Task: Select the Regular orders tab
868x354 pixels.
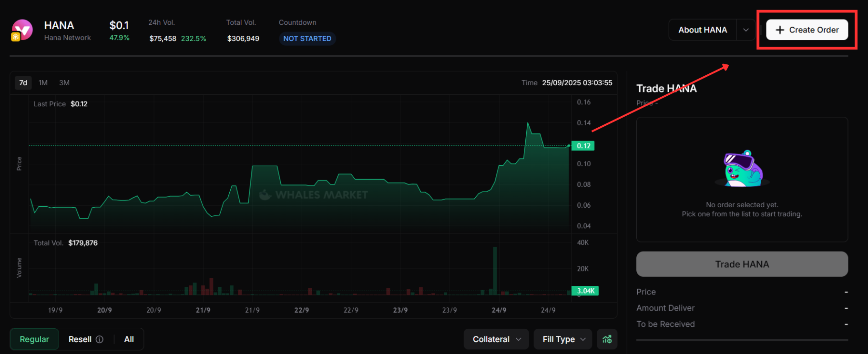Action: pos(34,339)
